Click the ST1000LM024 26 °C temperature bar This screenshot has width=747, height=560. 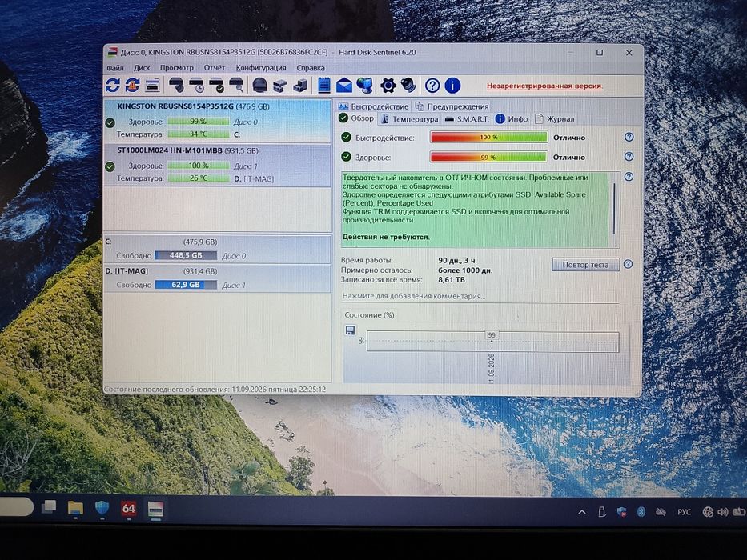(199, 178)
